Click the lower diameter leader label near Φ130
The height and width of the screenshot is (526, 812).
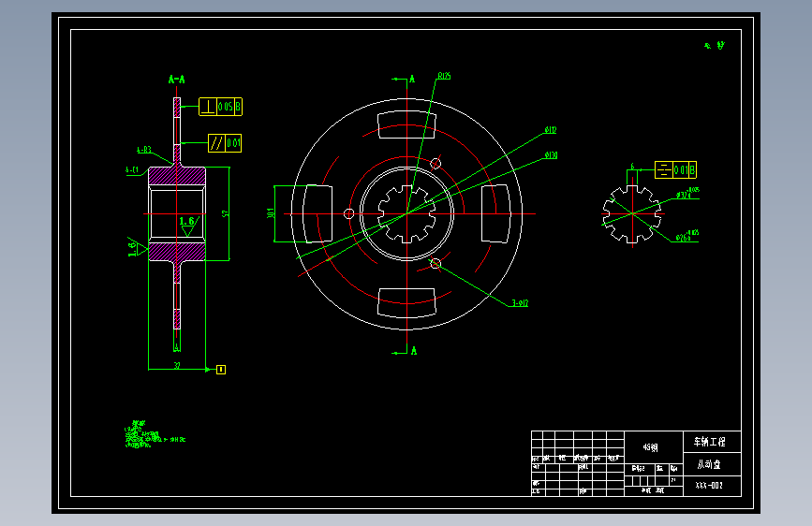[551, 155]
